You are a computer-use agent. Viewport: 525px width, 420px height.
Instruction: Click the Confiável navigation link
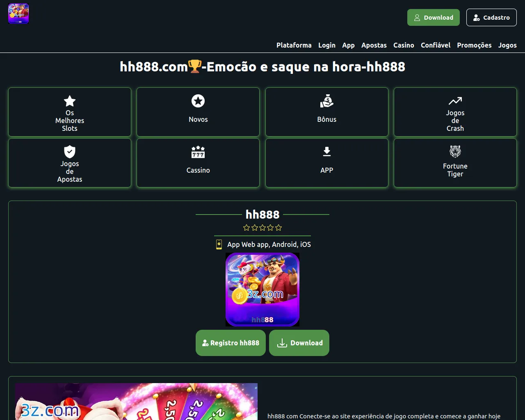click(x=436, y=45)
